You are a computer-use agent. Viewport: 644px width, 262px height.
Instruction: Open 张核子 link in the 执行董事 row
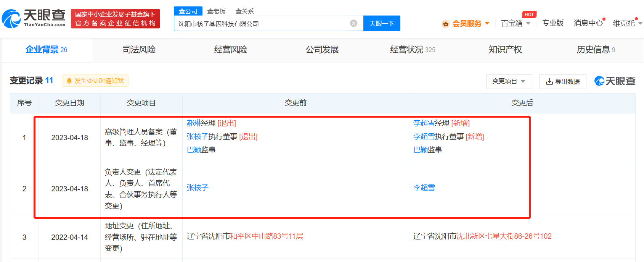(x=198, y=137)
